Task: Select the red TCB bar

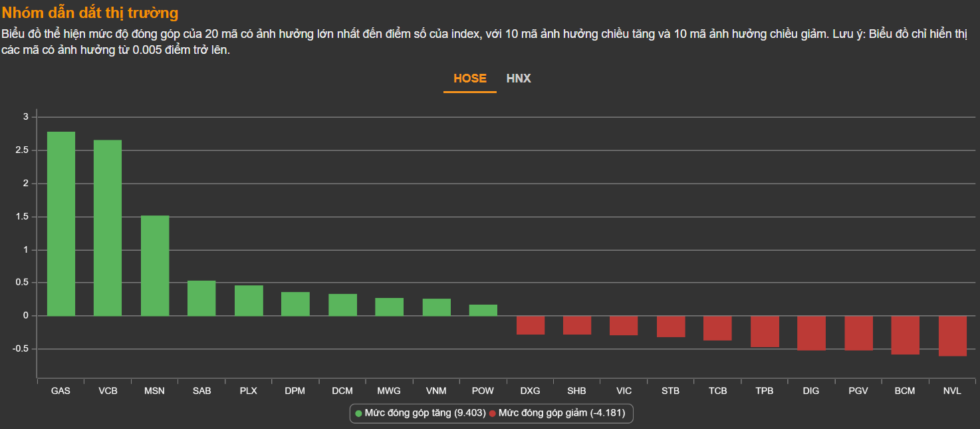Action: 717,328
